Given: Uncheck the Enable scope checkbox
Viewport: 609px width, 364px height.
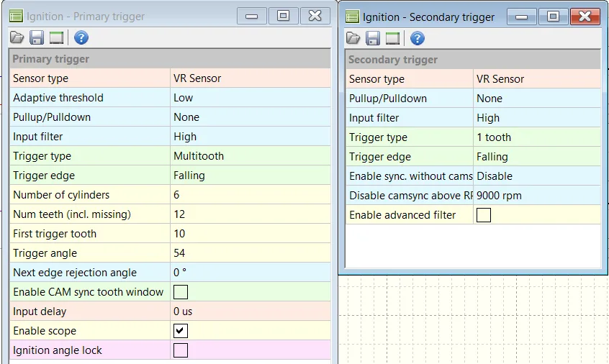Looking at the screenshot, I should point(181,331).
